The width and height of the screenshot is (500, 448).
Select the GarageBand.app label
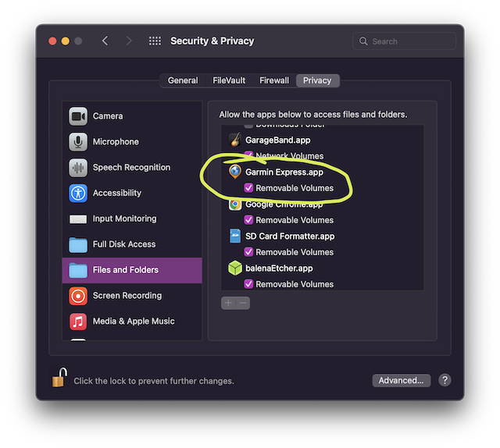point(278,140)
